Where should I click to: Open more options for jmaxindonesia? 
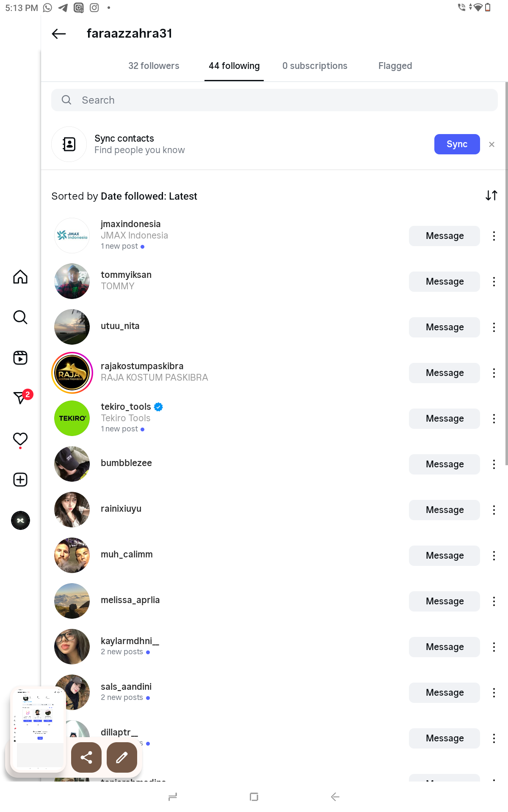494,236
